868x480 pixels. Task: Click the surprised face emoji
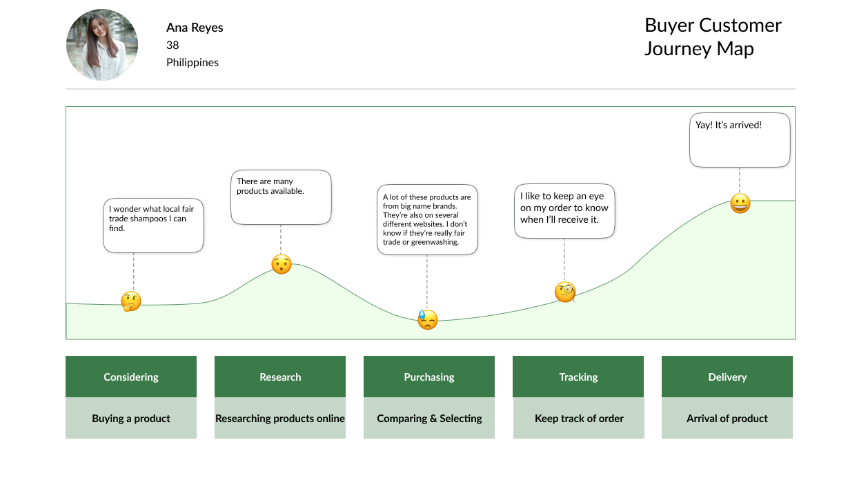tap(281, 264)
